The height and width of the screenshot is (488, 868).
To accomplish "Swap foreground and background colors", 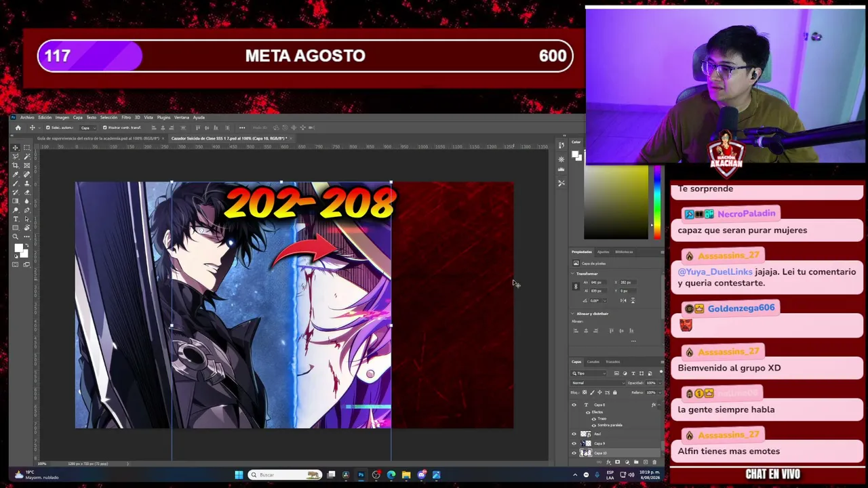I will tap(26, 245).
